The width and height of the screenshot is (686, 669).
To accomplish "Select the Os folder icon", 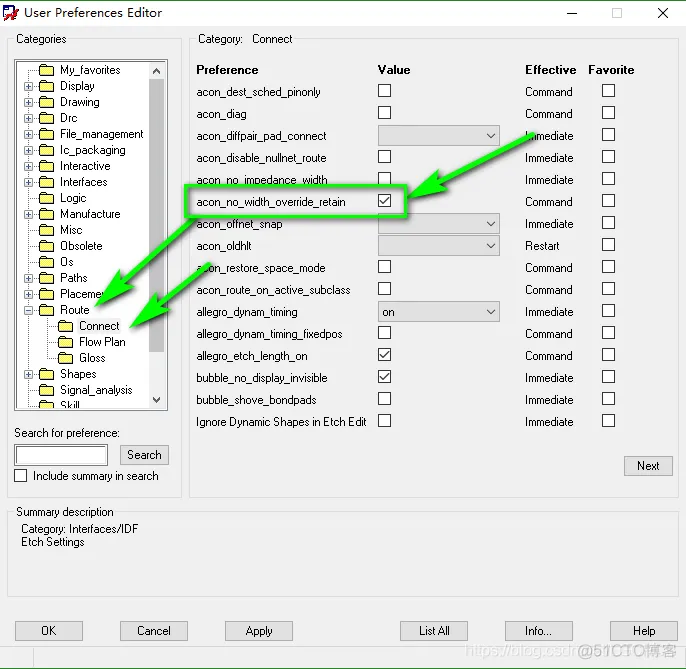I will tap(46, 262).
